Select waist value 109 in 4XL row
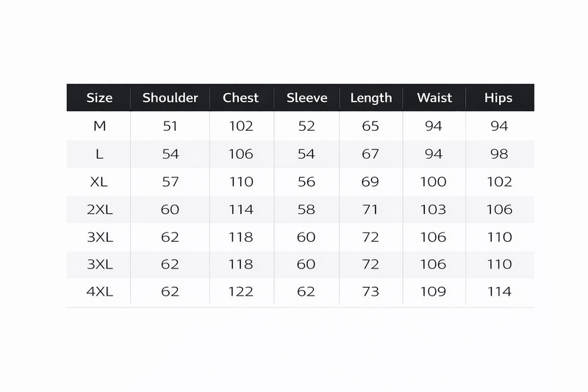 tap(433, 292)
